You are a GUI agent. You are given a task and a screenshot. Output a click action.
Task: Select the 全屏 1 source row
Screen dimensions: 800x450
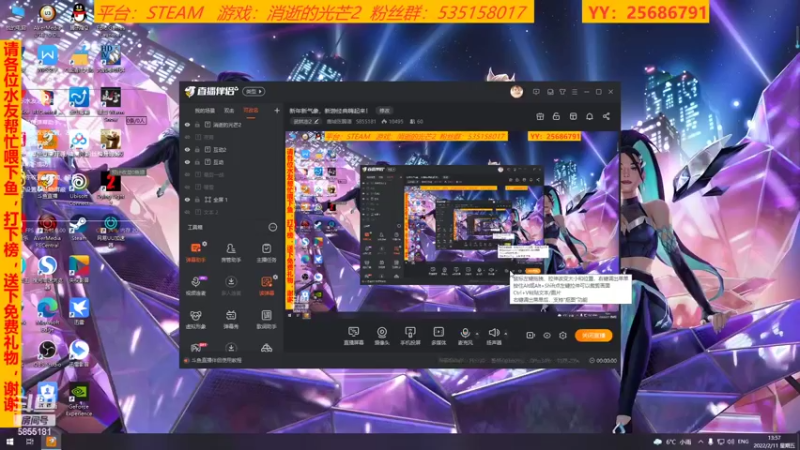pyautogui.click(x=232, y=199)
